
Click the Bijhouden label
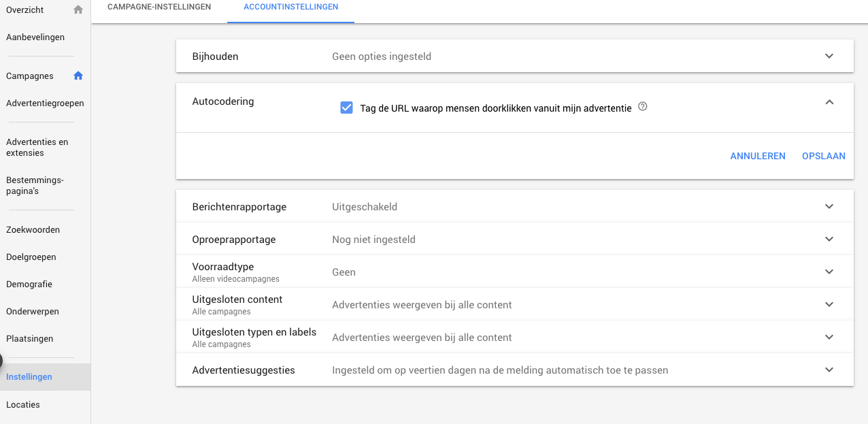point(216,56)
